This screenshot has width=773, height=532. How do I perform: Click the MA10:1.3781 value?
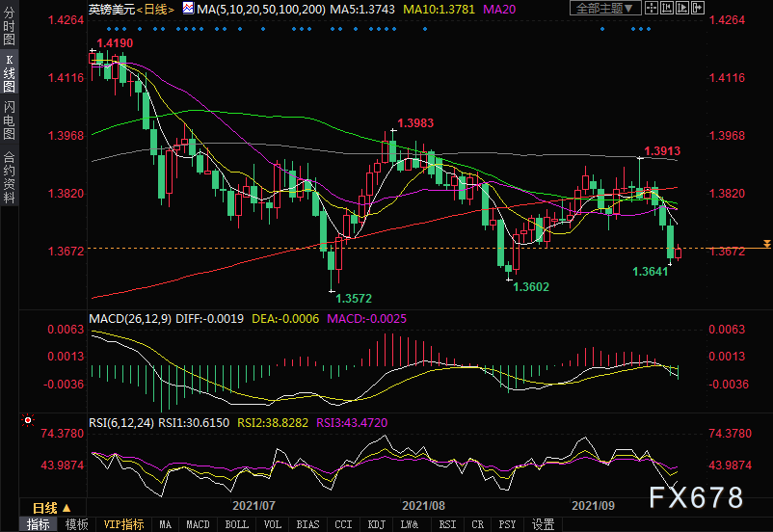click(440, 9)
